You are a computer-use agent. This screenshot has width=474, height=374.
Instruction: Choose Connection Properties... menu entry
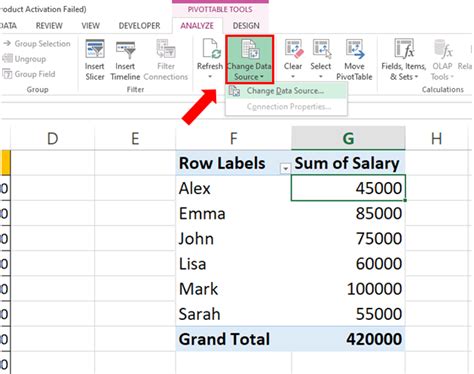[286, 107]
